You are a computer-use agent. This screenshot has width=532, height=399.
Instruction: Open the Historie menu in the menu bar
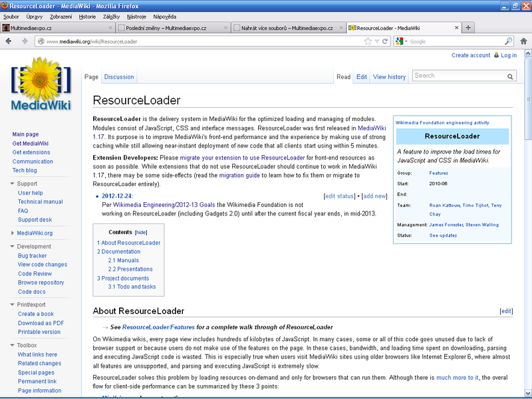point(87,16)
